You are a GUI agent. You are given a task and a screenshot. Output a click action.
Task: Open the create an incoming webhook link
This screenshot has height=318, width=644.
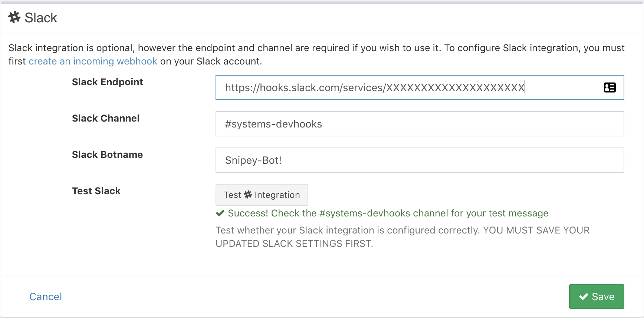[x=93, y=61]
